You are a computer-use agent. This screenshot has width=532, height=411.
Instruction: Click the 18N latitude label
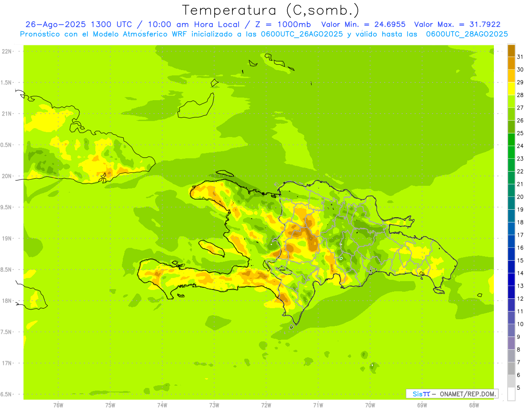[7, 301]
